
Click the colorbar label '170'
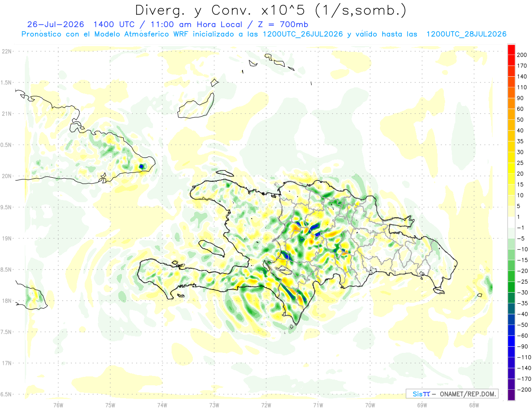(x=523, y=66)
